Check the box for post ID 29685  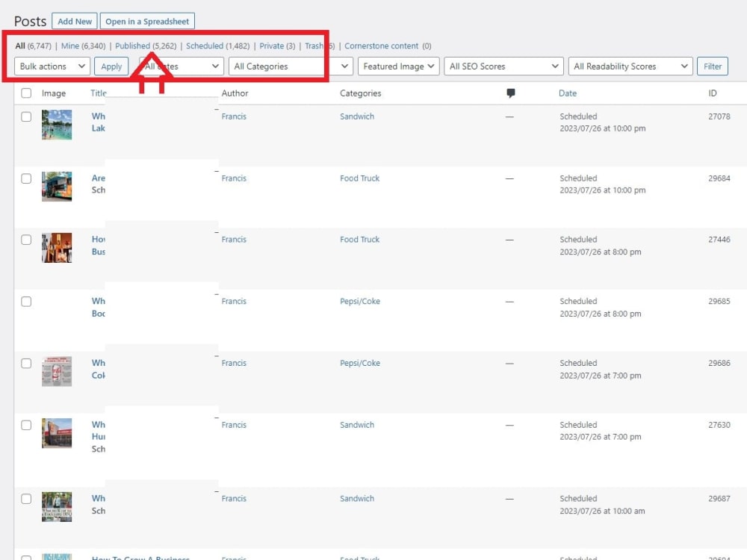(x=26, y=302)
